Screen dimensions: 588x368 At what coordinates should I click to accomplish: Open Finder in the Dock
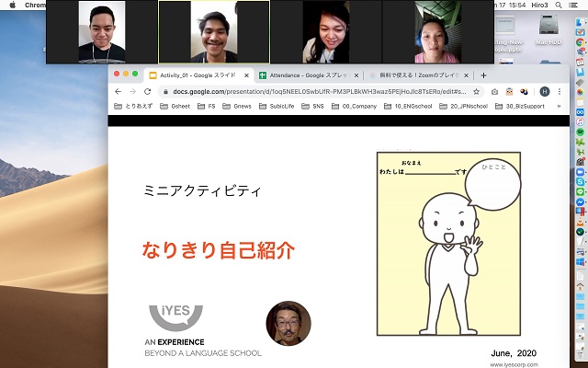coord(580,22)
